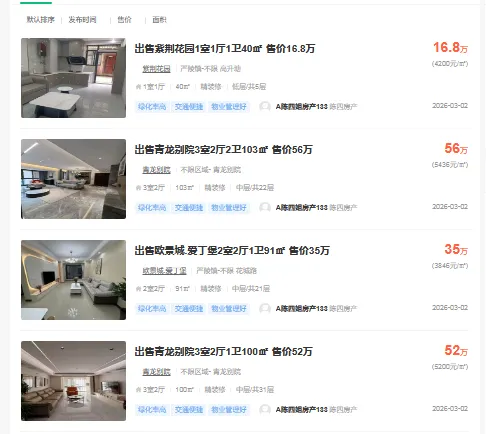Click 欧景城.爱丁堡 community name link

tap(164, 271)
